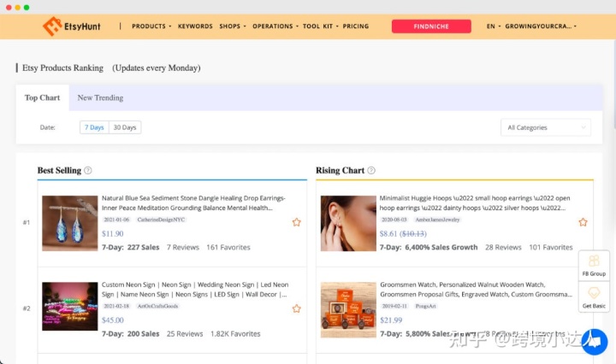Expand the SHOPS dropdown menu
616x364 pixels.
point(232,26)
